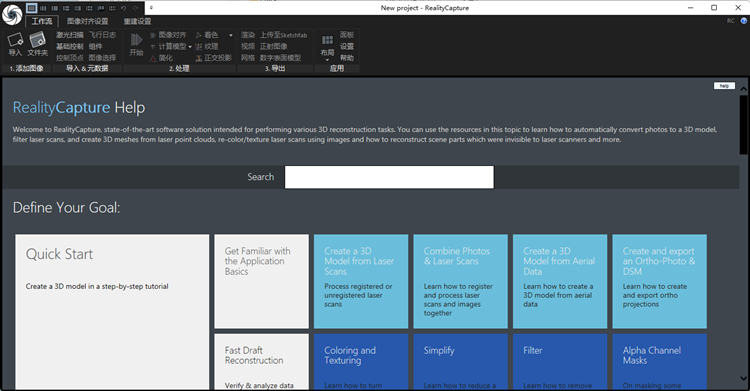Click 基础控制 in import metadata group
This screenshot has width=750, height=391.
coord(70,46)
